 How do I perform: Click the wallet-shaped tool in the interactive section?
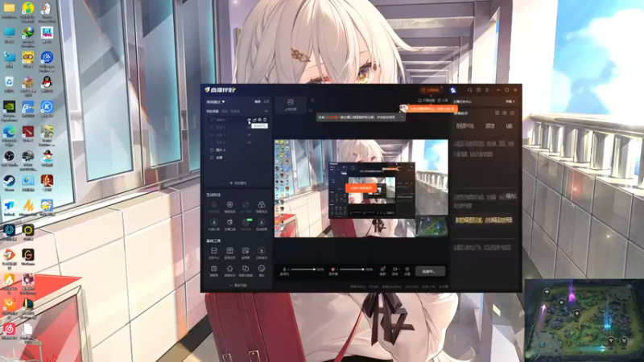click(x=229, y=224)
